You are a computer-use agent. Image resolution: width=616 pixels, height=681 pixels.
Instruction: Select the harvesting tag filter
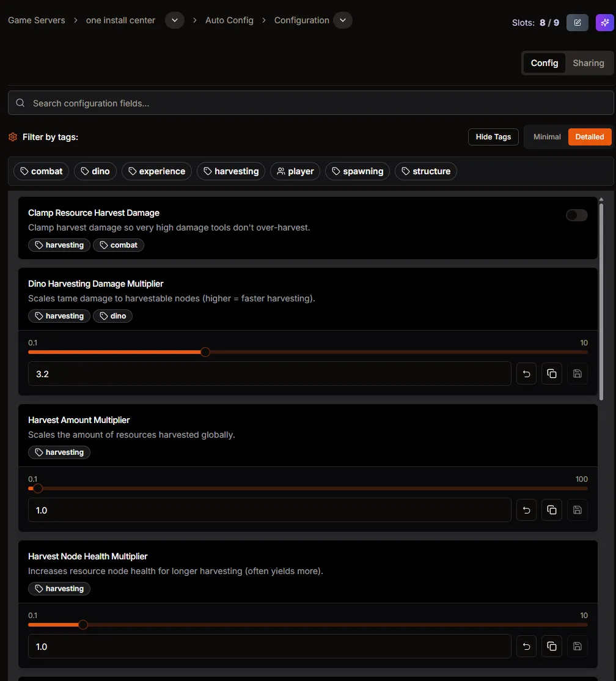point(230,171)
